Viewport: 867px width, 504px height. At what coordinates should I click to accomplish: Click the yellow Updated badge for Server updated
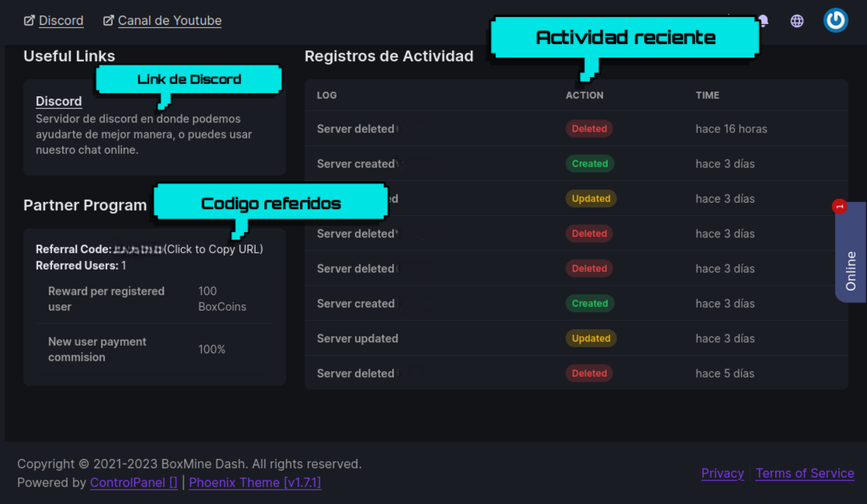[x=591, y=338]
